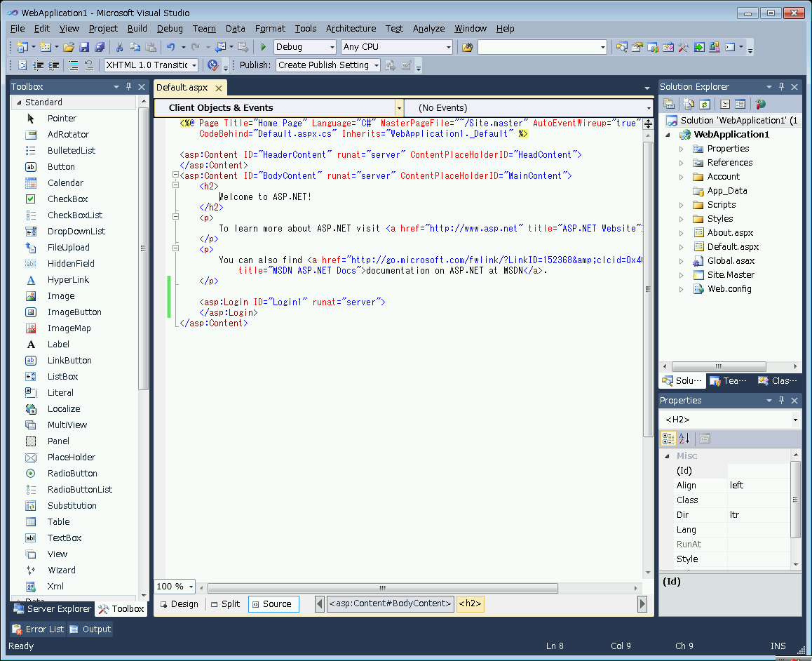Open the Architecture menu
This screenshot has height=661, width=812.
pos(351,29)
